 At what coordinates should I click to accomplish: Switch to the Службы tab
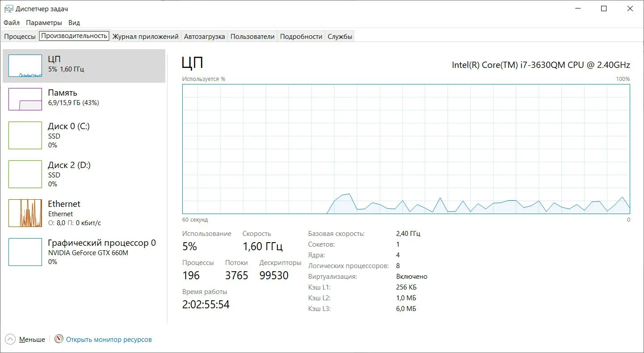340,37
